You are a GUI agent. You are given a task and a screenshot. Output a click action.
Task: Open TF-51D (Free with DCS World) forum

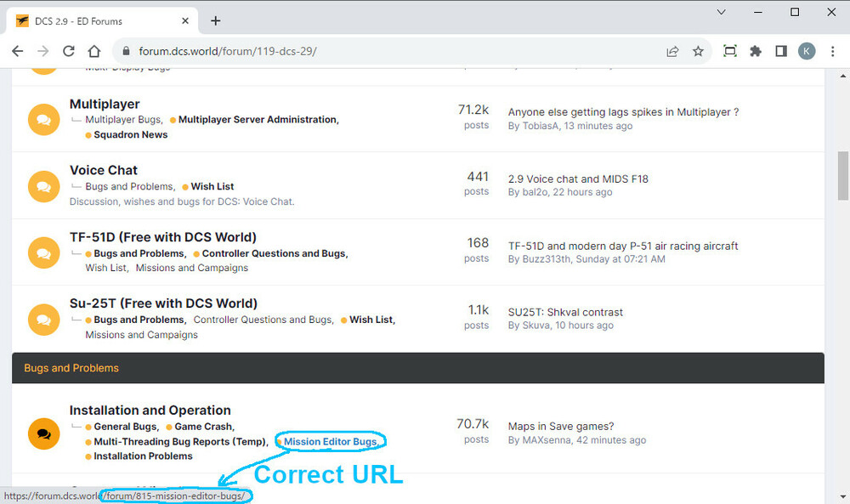pos(162,237)
